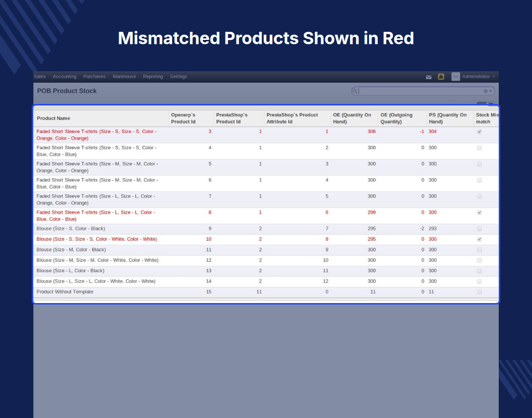This screenshot has width=532, height=418.
Task: Open the Product Without Template row name
Action: 65,292
